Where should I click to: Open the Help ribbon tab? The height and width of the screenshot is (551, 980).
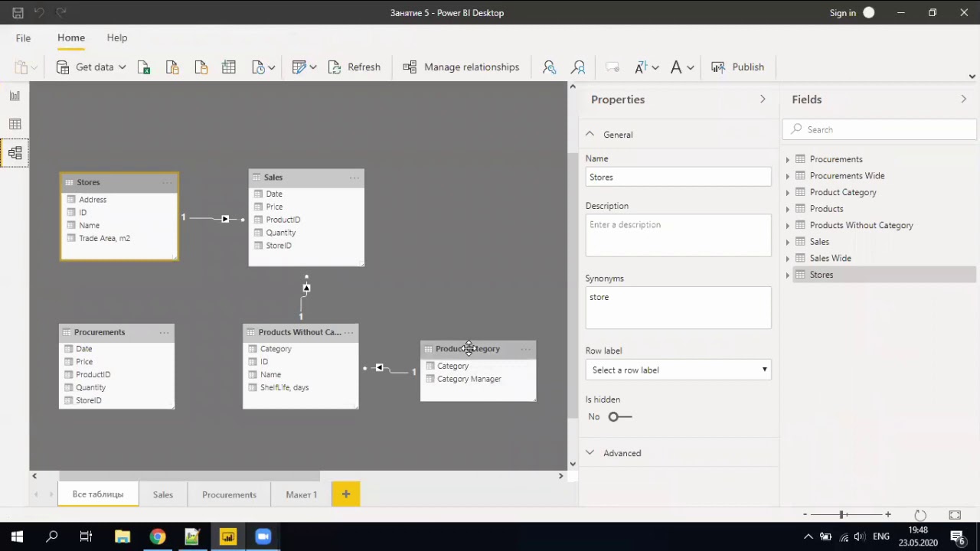pyautogui.click(x=117, y=37)
